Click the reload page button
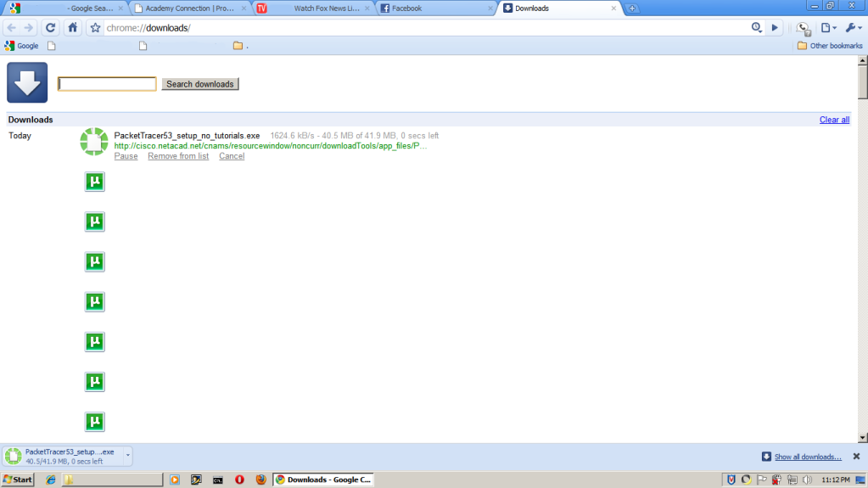The width and height of the screenshot is (868, 488). point(51,27)
